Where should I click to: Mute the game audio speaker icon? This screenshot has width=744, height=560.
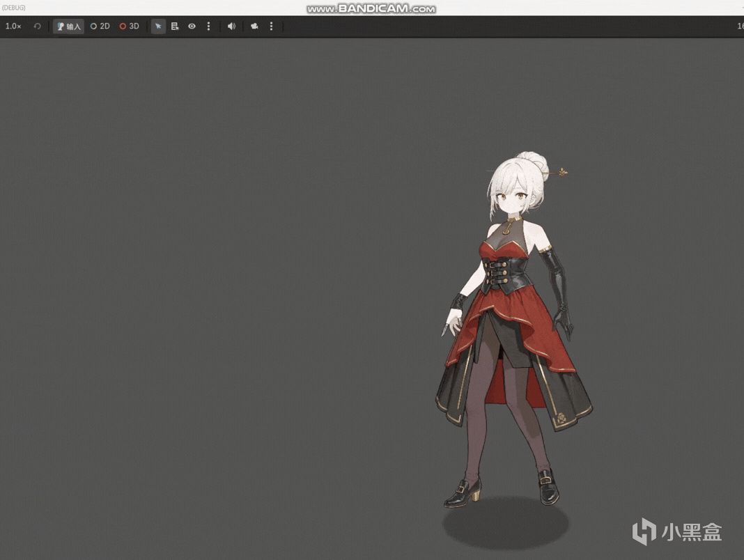(x=231, y=26)
